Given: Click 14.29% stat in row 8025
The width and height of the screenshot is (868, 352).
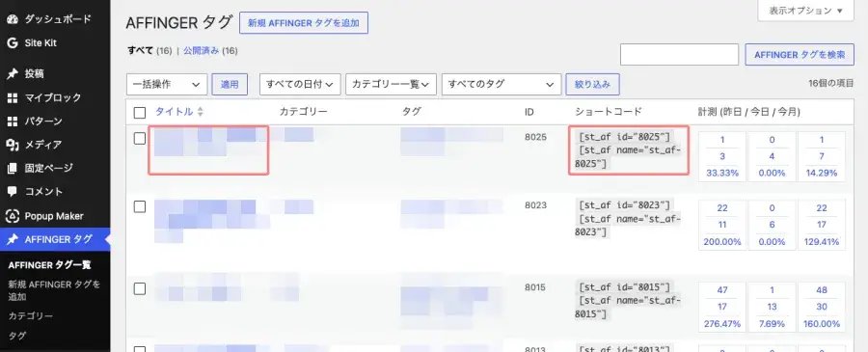Looking at the screenshot, I should (x=822, y=174).
